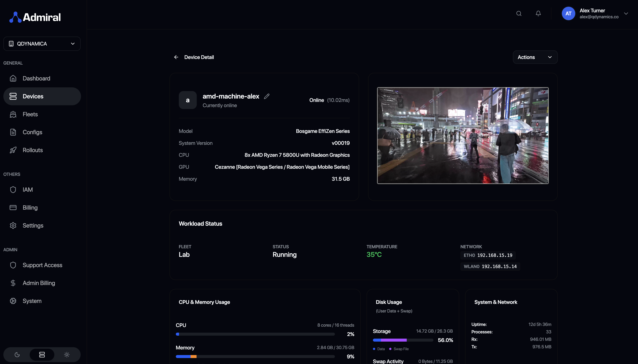Switch to light mode sun toggle
638x364 pixels.
coord(67,354)
